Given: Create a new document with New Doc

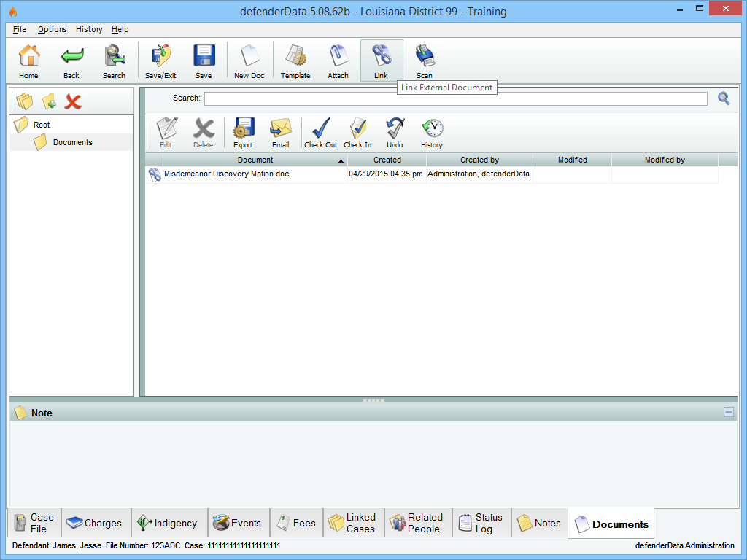Looking at the screenshot, I should point(249,61).
